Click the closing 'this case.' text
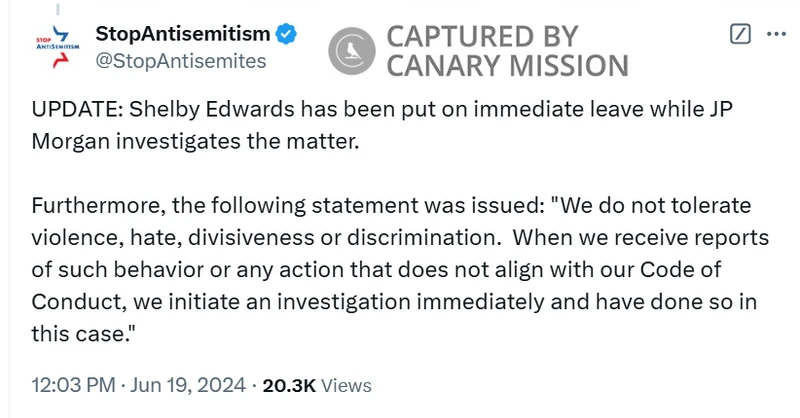The image size is (800, 418). coord(84,334)
